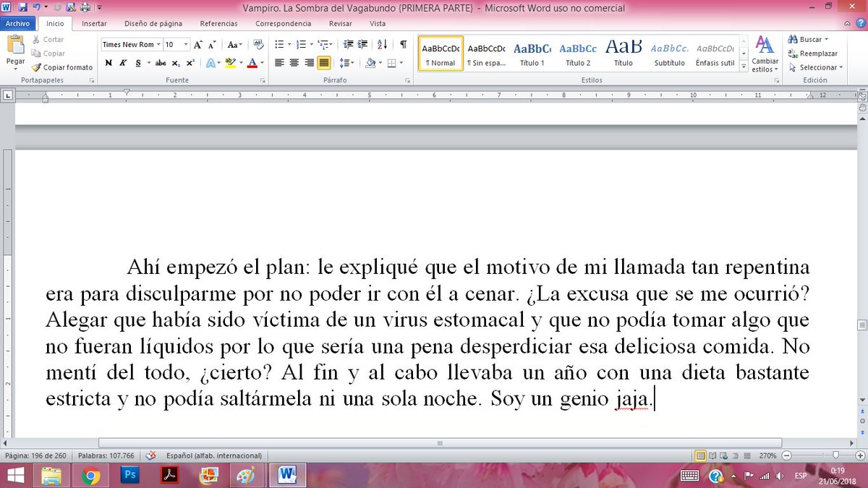Switch to the Vista tab
Screen dimensions: 868x488
[x=378, y=23]
